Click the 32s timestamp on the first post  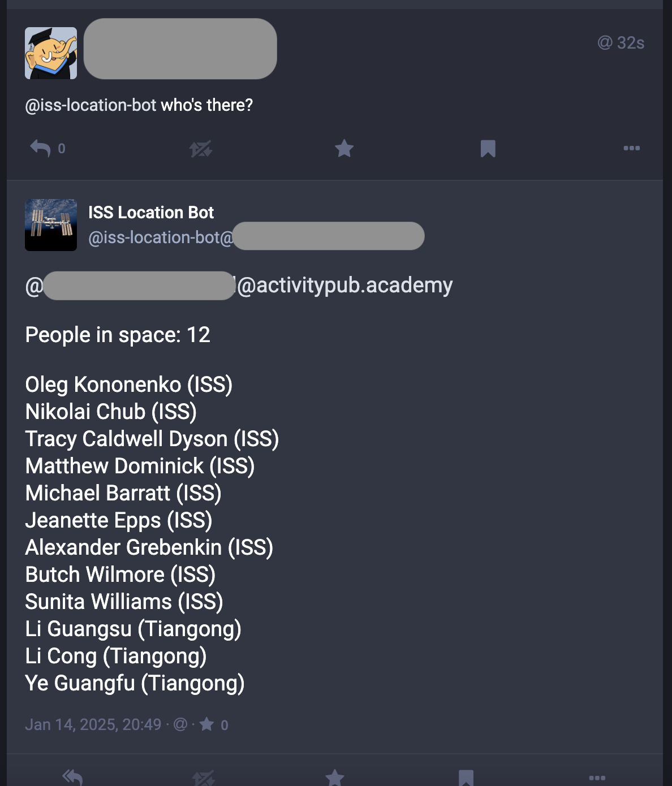tap(621, 43)
